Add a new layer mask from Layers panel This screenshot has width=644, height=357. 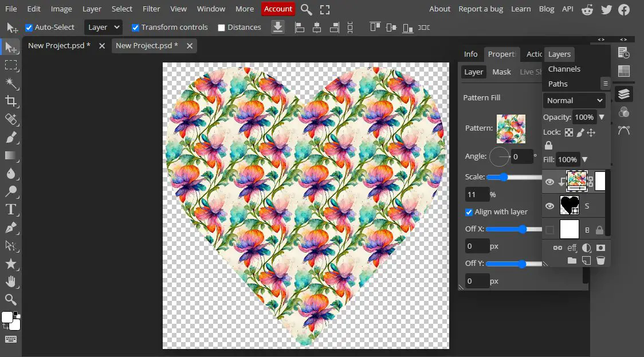click(599, 248)
